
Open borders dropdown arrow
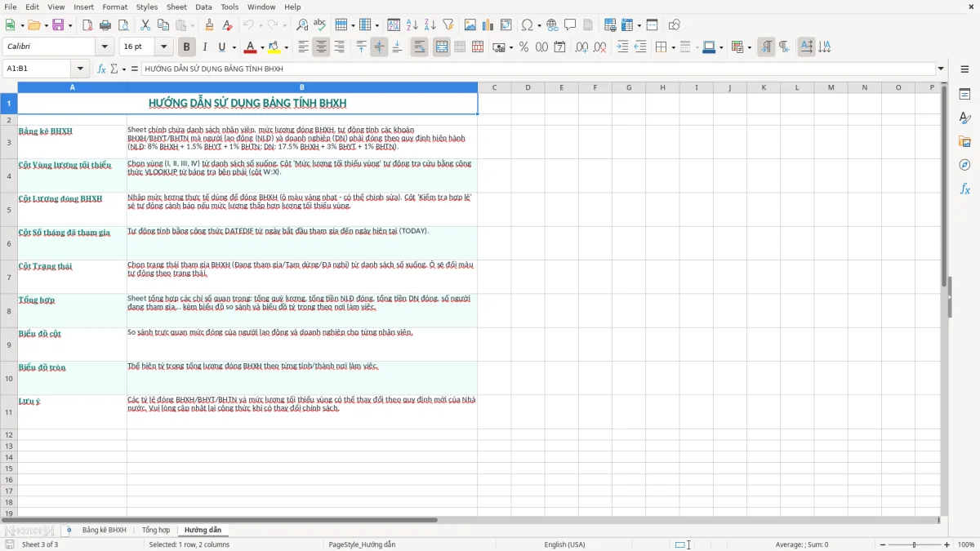pyautogui.click(x=672, y=47)
